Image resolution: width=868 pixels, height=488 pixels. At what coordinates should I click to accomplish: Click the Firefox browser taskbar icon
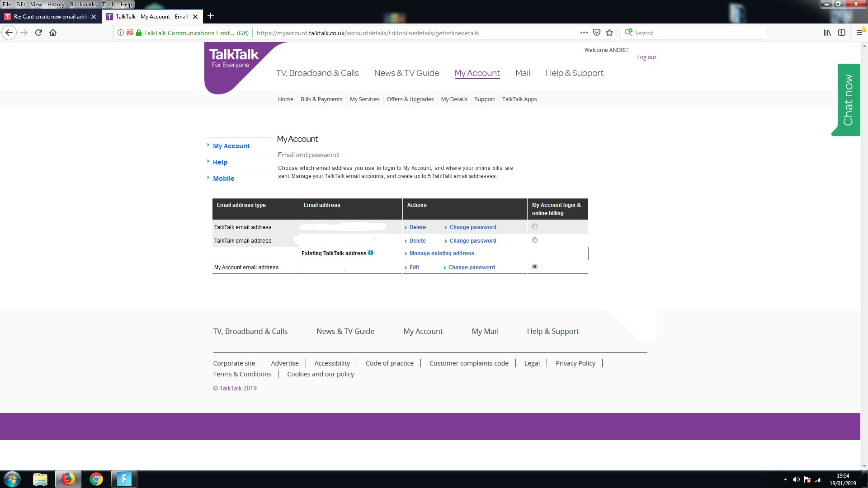pyautogui.click(x=67, y=479)
